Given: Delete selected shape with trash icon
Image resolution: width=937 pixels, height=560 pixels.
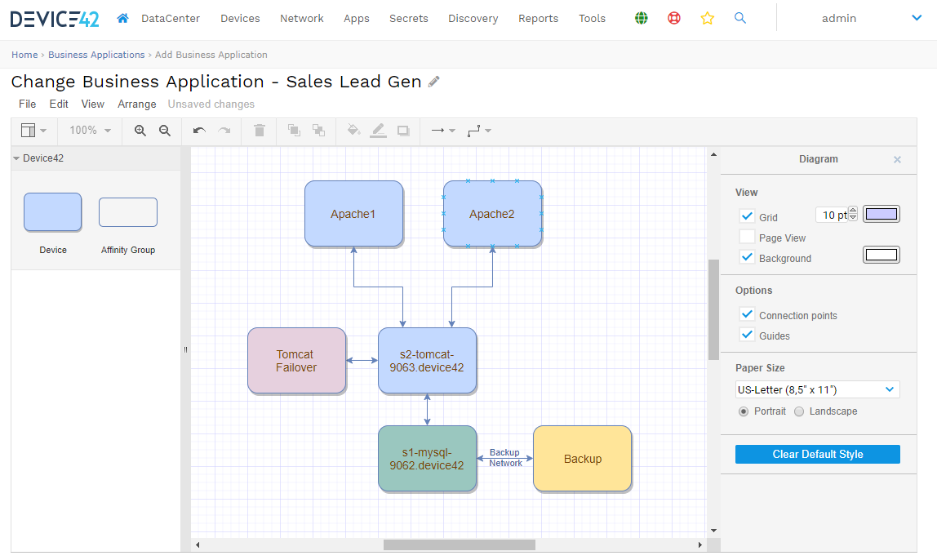Looking at the screenshot, I should click(x=260, y=131).
